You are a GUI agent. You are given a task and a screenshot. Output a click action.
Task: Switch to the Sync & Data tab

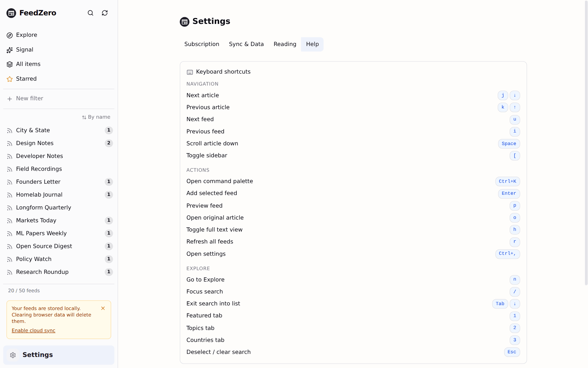tap(246, 44)
